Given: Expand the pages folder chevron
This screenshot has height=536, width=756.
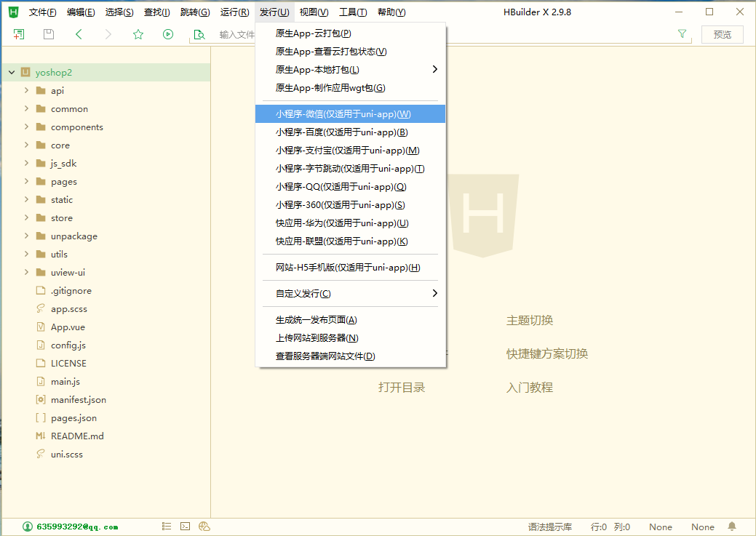Looking at the screenshot, I should [x=26, y=181].
